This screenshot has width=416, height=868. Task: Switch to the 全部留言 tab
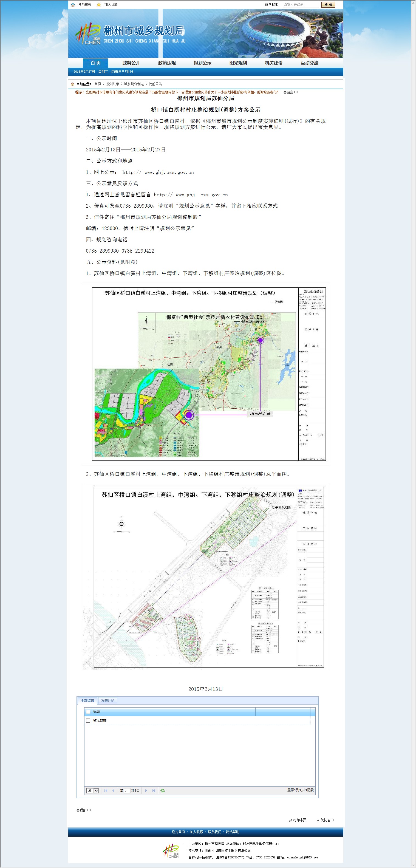point(87,700)
